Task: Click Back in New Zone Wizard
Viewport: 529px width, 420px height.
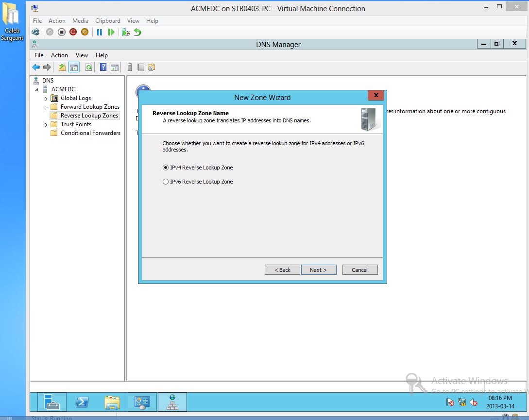Action: point(282,270)
